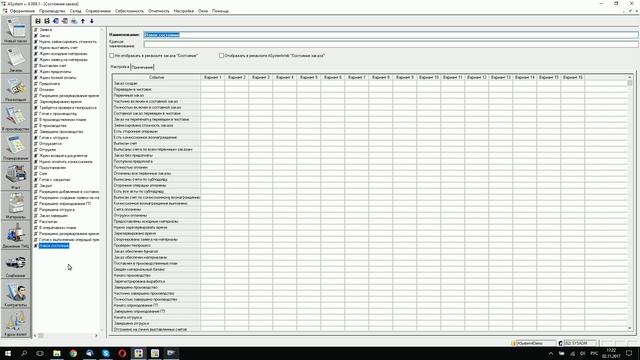Click right arrow of states list scrollbar
Viewport: 640px width, 360px height.
pyautogui.click(x=96, y=336)
